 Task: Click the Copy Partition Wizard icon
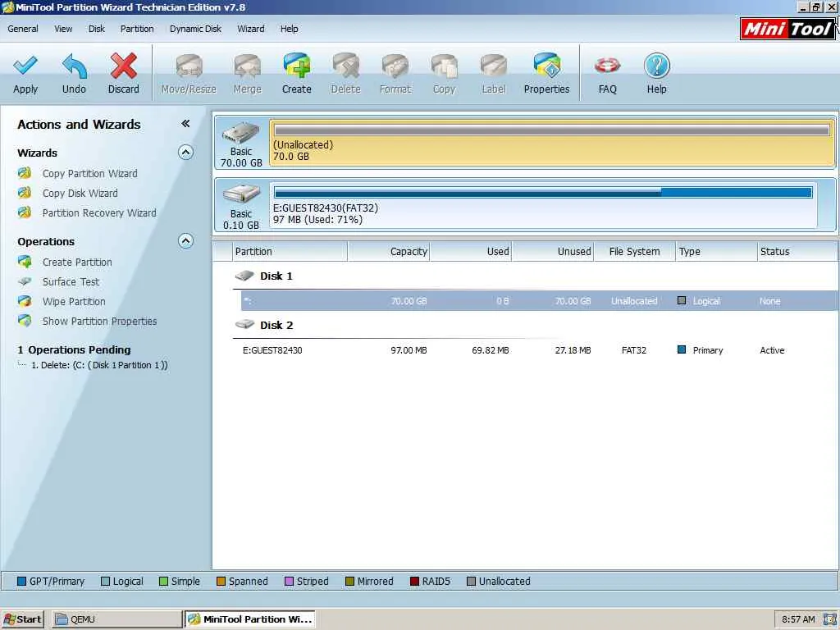[x=24, y=173]
